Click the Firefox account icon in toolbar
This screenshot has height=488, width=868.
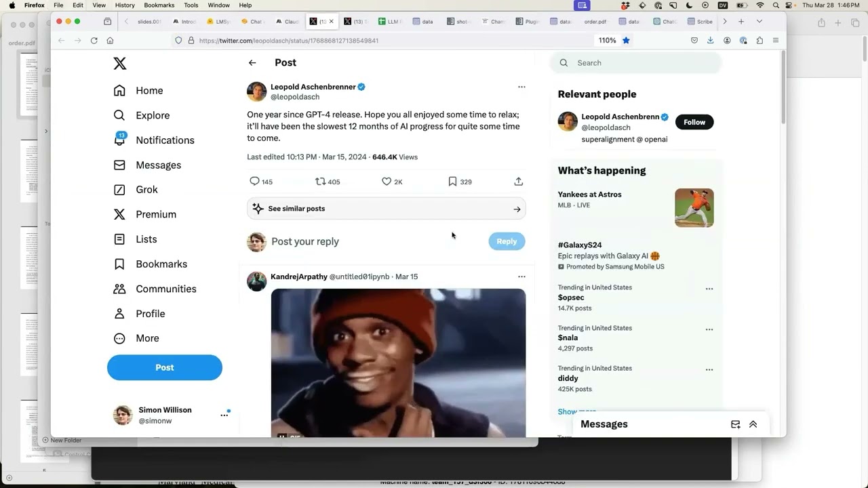click(727, 40)
